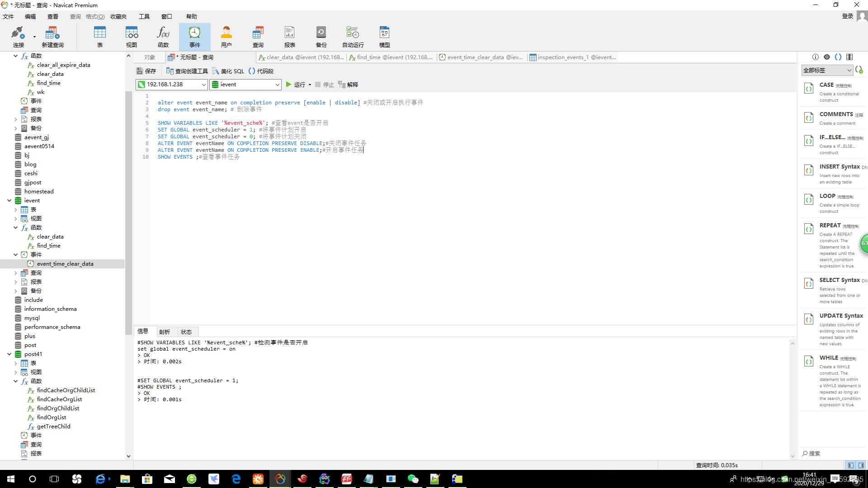The height and width of the screenshot is (488, 868).
Task: Click the New Query (新建查询) icon
Action: 52,36
